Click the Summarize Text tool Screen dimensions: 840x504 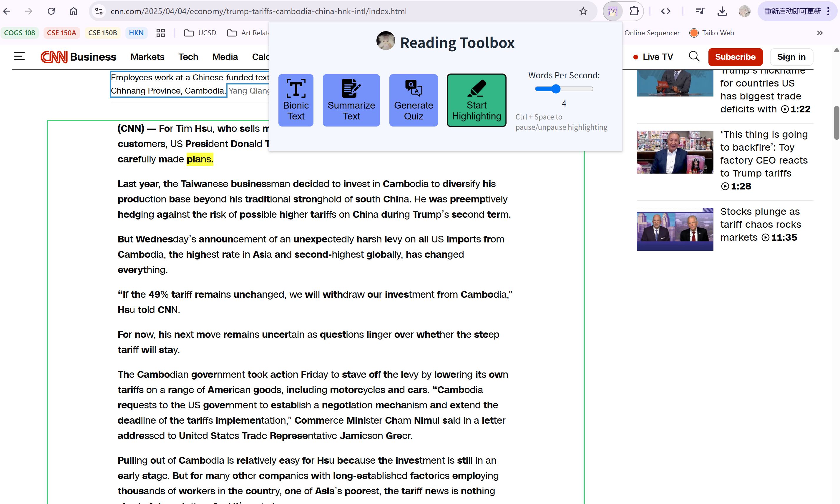point(351,100)
